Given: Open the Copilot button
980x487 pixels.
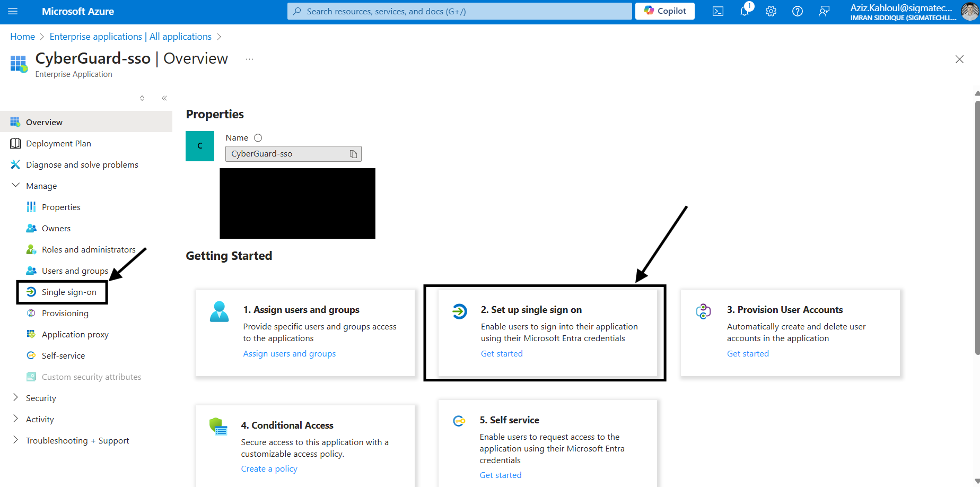Looking at the screenshot, I should [x=664, y=11].
